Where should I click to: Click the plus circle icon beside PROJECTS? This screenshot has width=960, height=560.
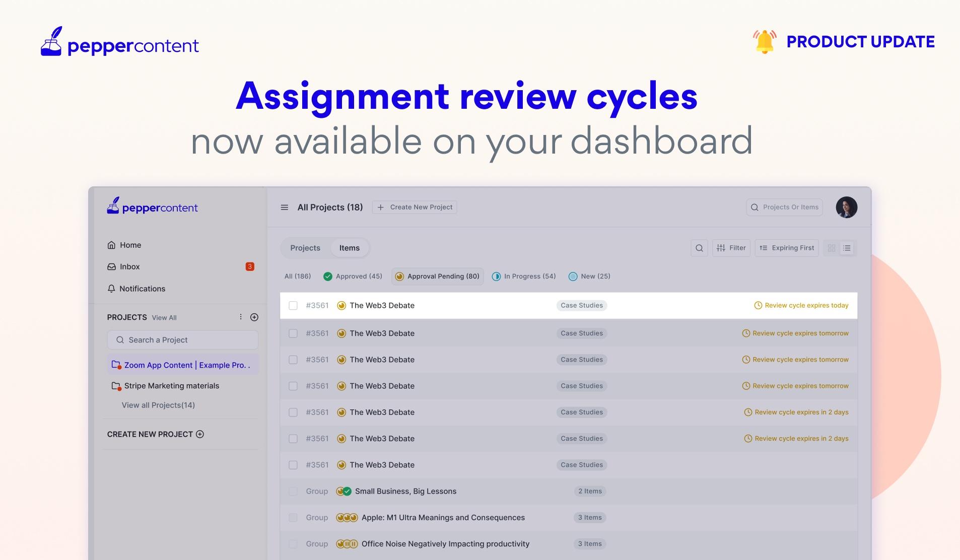[254, 317]
